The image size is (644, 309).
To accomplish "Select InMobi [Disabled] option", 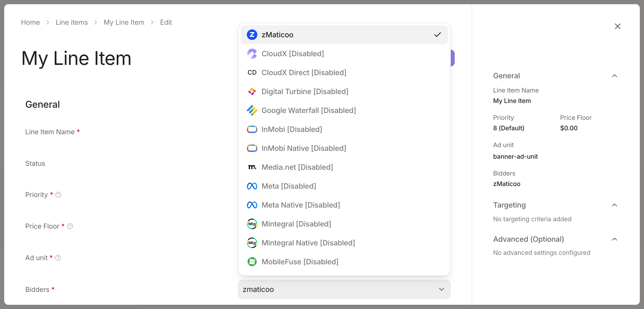I will (344, 129).
